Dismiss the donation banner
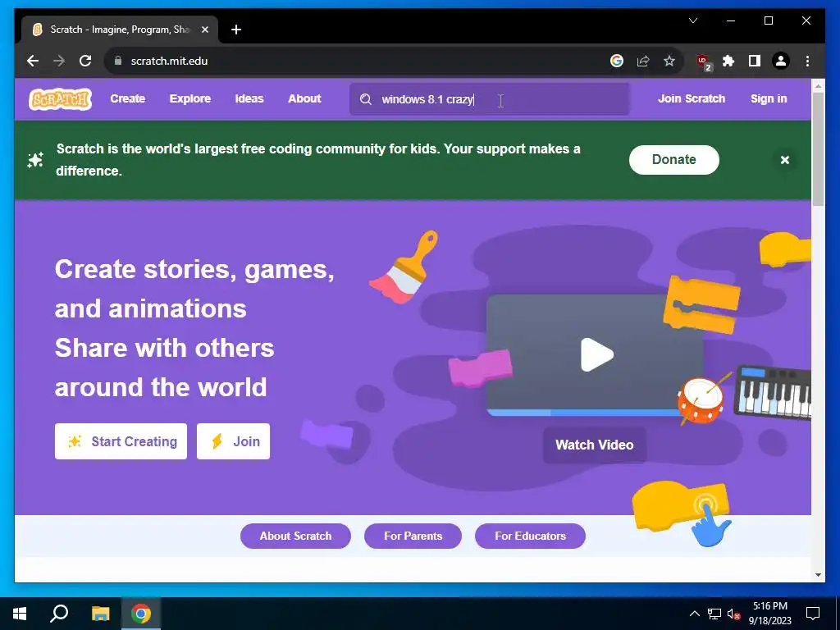840x630 pixels. coord(785,160)
